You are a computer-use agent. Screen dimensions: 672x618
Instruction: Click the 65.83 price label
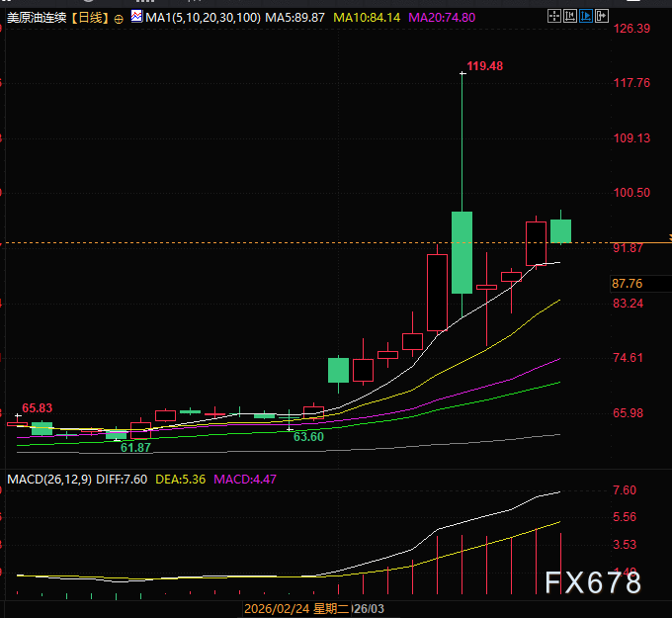click(x=38, y=407)
